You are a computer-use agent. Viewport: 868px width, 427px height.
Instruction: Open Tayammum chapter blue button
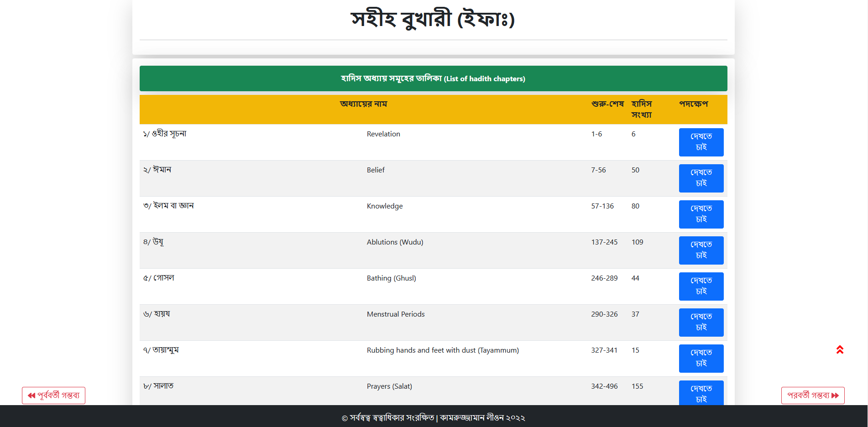[701, 359]
